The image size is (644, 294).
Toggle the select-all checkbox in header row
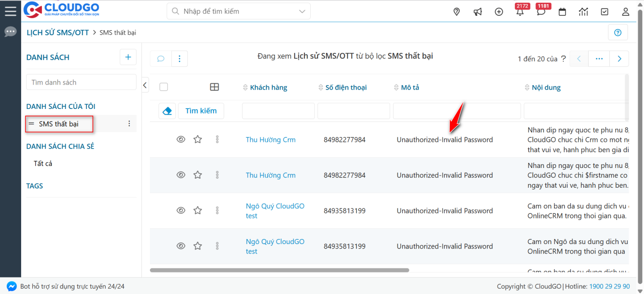[163, 86]
